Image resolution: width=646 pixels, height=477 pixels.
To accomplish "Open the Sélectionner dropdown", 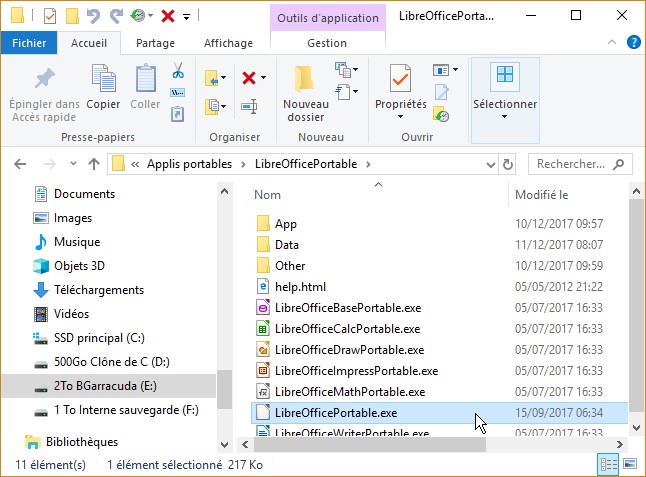I will 505,101.
